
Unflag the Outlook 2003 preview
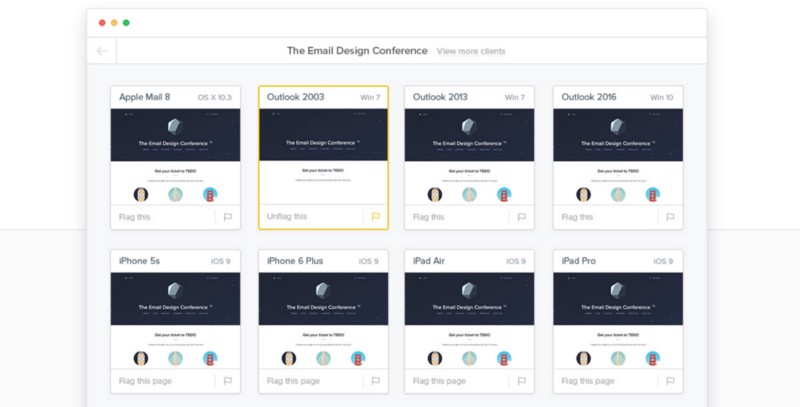tap(288, 216)
